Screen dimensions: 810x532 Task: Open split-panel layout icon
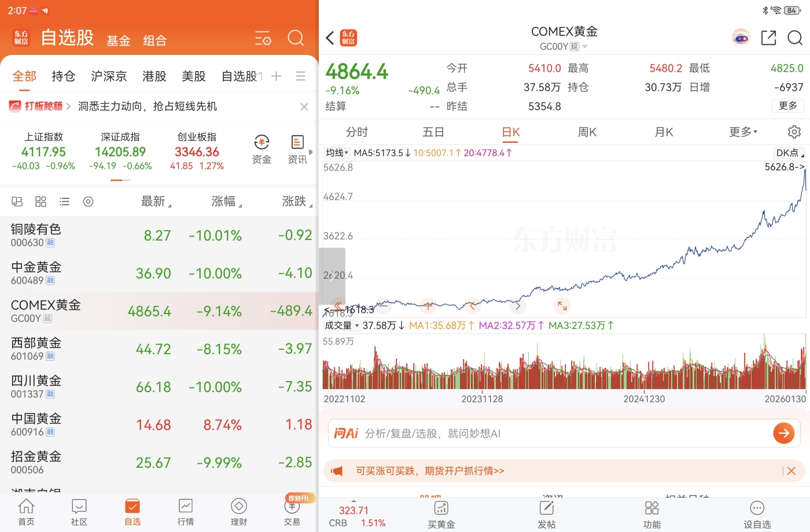(x=17, y=201)
